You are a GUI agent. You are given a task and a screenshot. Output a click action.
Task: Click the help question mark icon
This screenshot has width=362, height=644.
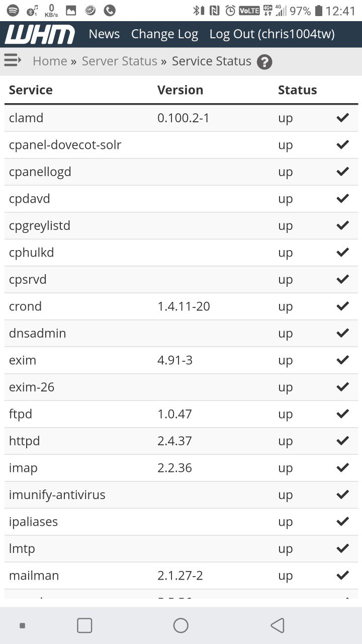pyautogui.click(x=264, y=62)
